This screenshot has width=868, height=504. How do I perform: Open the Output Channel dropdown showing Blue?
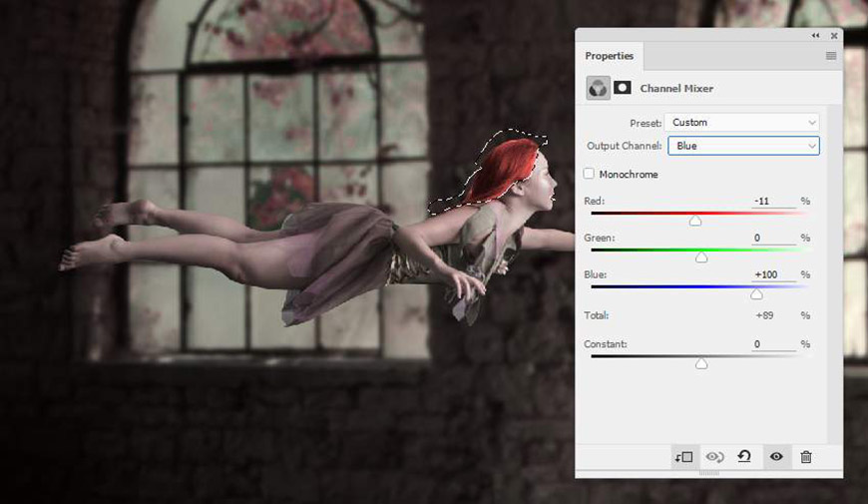tap(743, 146)
